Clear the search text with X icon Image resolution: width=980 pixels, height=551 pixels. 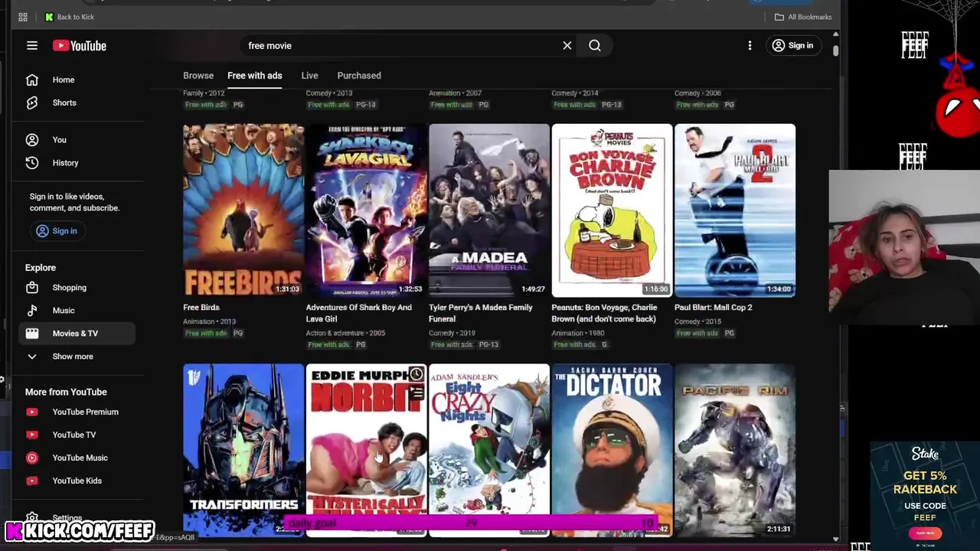[567, 46]
